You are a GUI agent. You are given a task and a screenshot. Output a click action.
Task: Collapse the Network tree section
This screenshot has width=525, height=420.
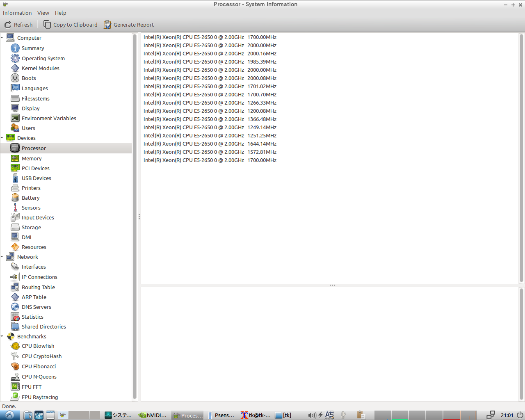pyautogui.click(x=2, y=257)
